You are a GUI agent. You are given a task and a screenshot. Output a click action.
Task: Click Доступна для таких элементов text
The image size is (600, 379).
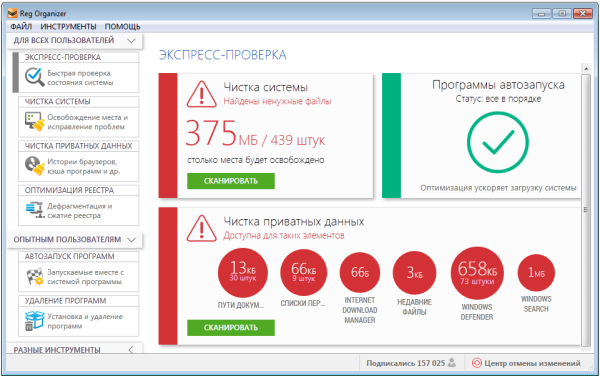(x=284, y=235)
